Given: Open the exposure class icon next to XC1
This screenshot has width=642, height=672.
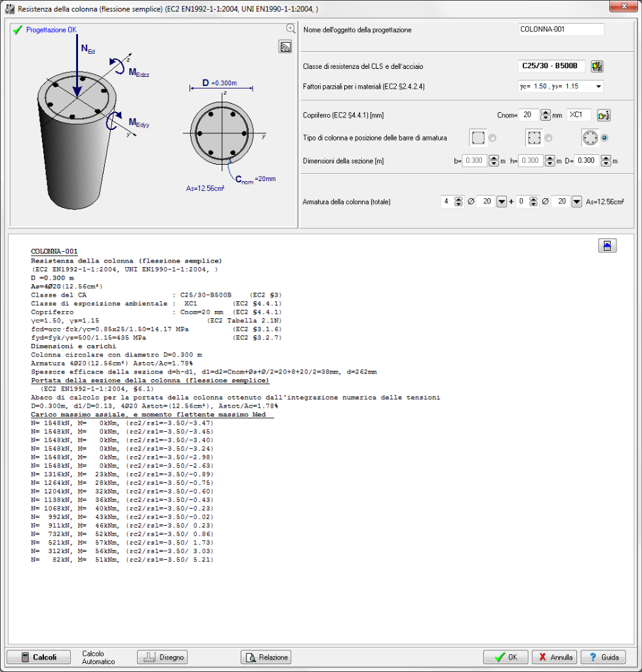Looking at the screenshot, I should [604, 115].
